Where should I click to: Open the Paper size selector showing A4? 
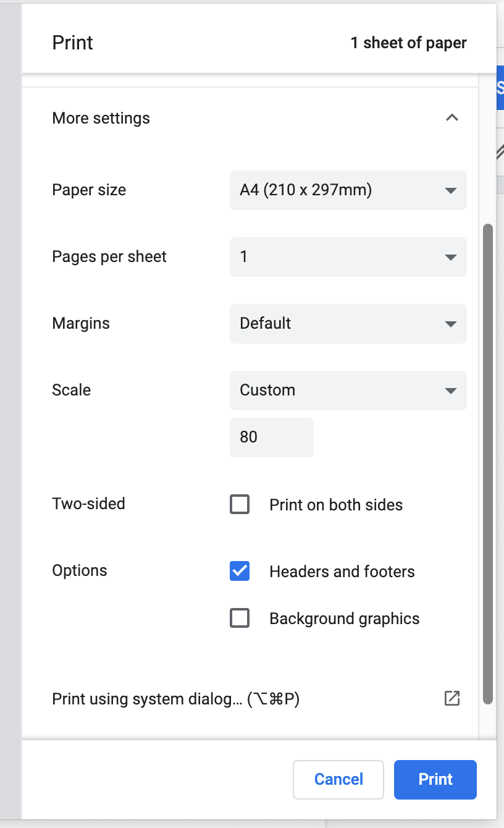[x=348, y=190]
